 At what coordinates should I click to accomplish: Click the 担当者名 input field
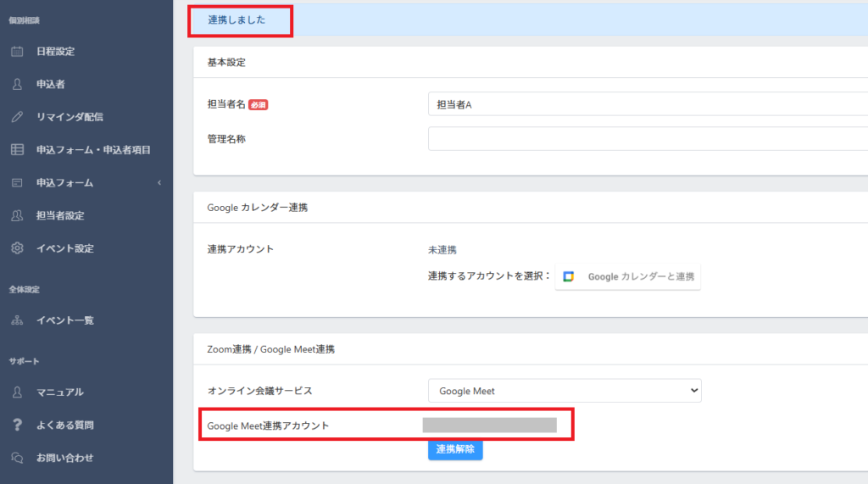648,104
